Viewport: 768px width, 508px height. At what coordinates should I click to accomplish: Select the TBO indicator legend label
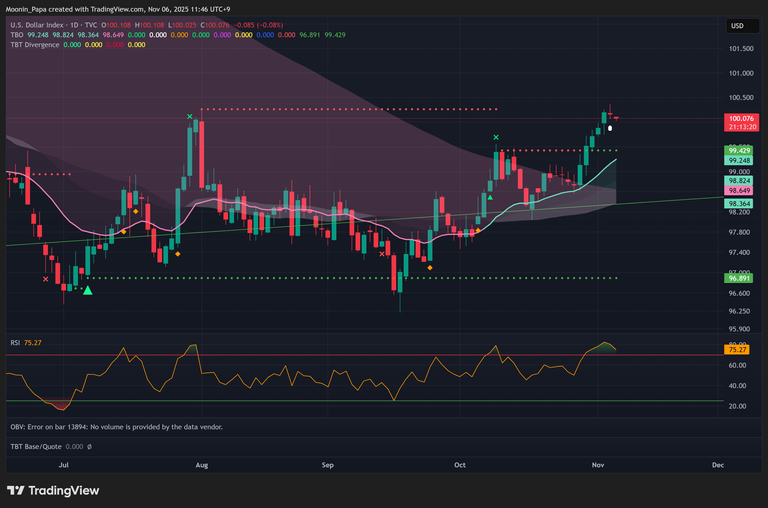[16, 34]
